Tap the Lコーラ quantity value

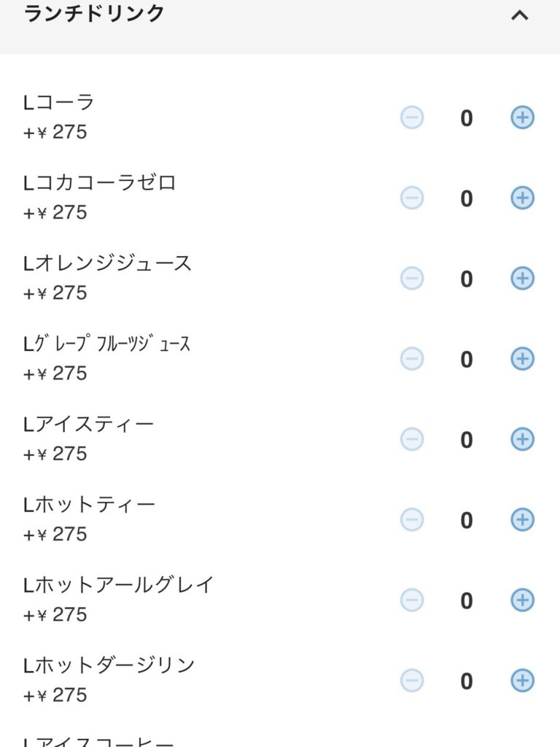click(467, 118)
